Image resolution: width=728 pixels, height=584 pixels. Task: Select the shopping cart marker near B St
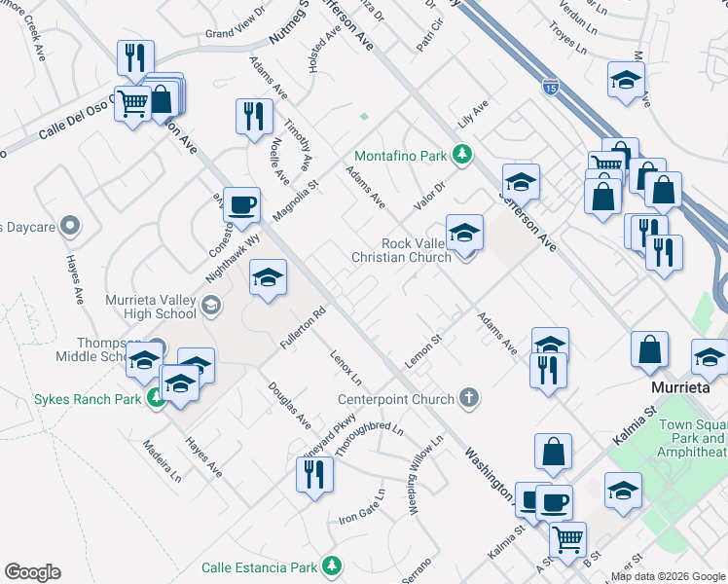point(567,540)
